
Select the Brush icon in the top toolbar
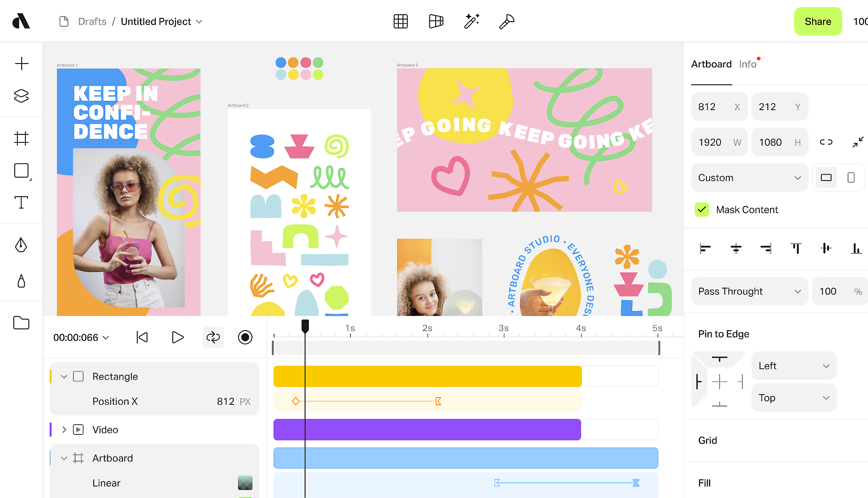(506, 21)
